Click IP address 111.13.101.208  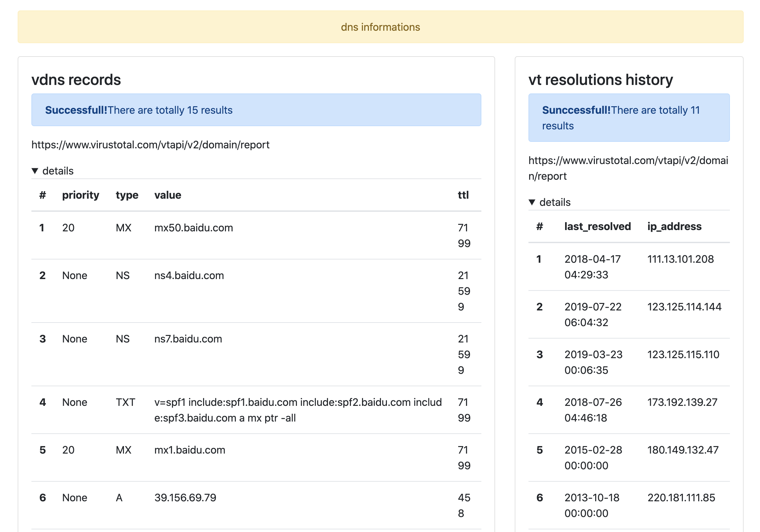coord(680,259)
